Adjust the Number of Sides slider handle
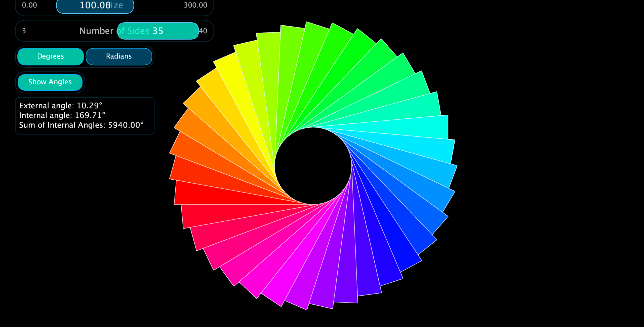The height and width of the screenshot is (327, 644). click(x=158, y=31)
